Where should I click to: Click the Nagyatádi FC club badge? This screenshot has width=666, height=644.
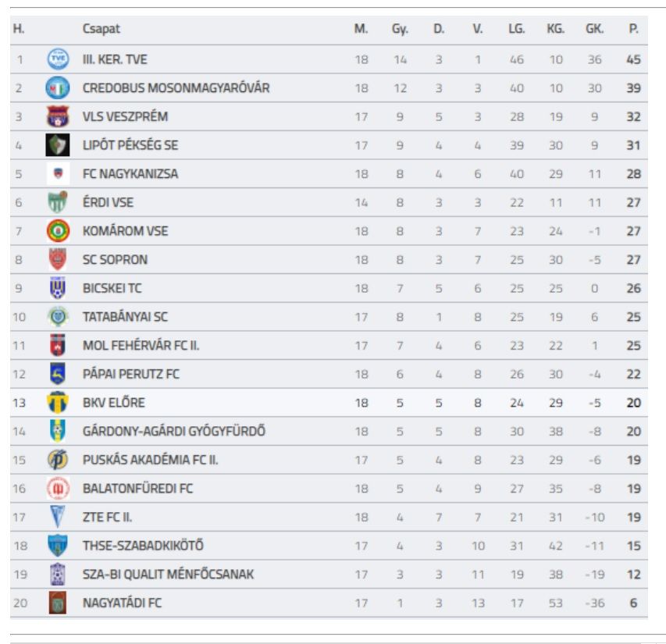point(58,603)
